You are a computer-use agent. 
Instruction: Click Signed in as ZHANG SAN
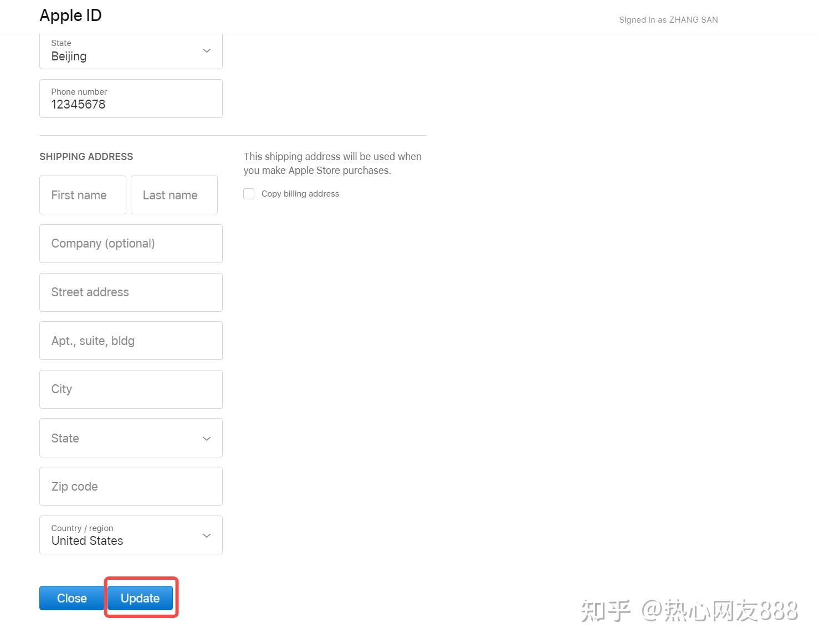coord(668,19)
